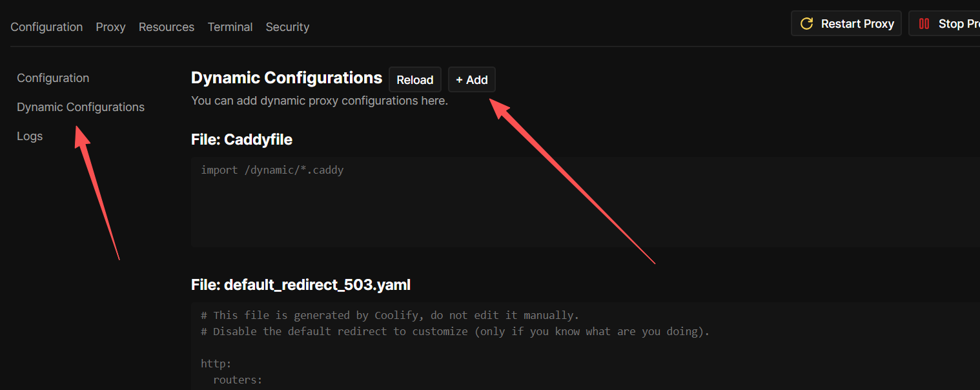
Task: Go to the Resources tab
Action: (167, 27)
